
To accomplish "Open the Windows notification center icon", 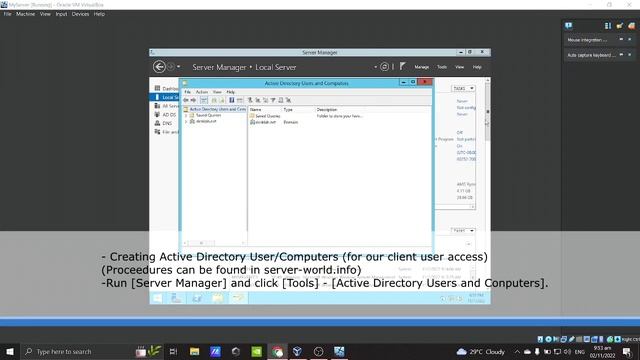I will 627,351.
